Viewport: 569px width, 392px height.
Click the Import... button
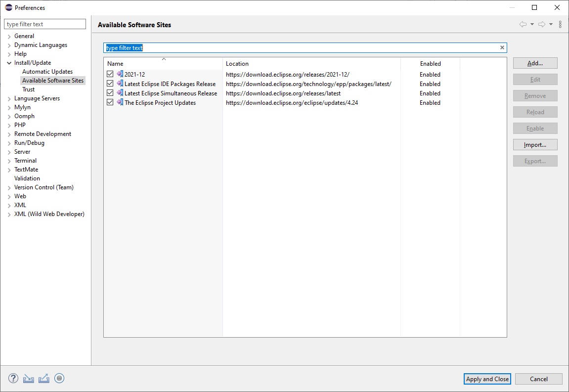click(535, 145)
